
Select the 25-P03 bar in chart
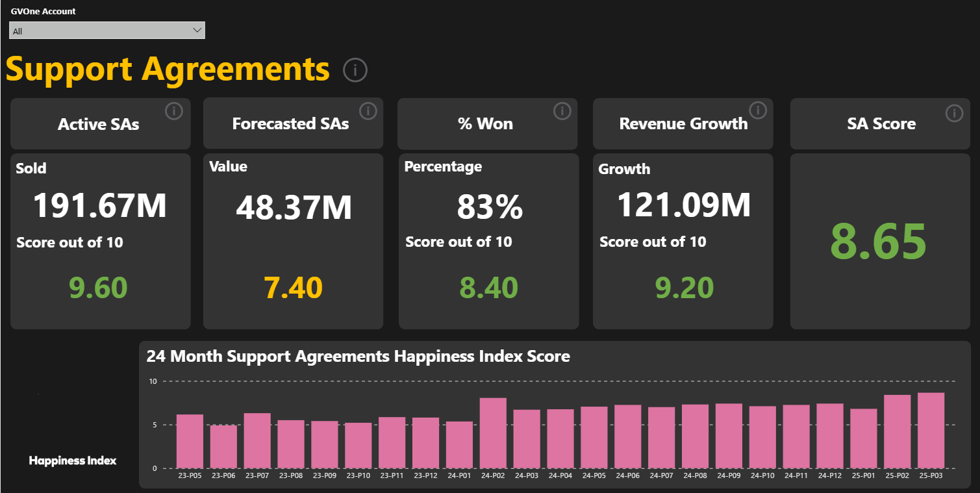coord(931,431)
